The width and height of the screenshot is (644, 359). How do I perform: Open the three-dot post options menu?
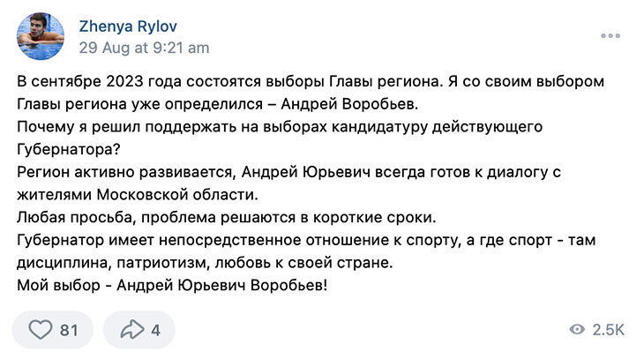click(610, 36)
